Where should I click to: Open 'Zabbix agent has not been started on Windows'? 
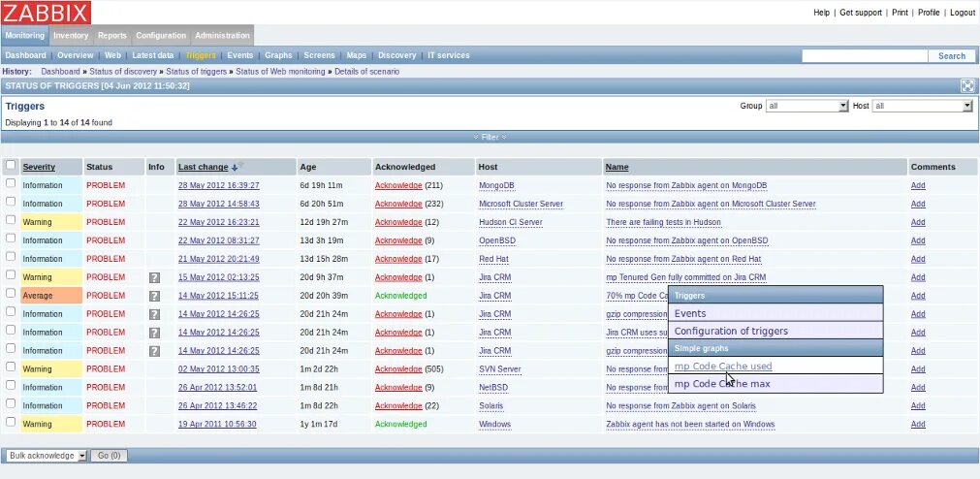[x=690, y=424]
